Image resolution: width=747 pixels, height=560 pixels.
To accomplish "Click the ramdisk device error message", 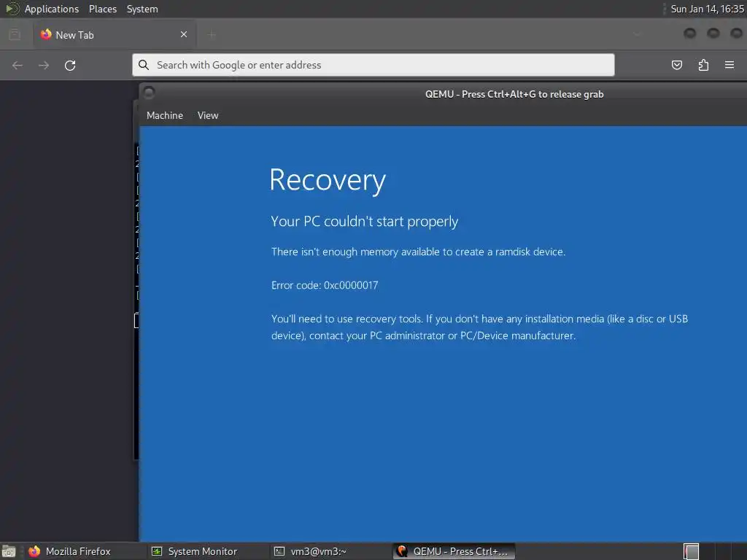I will pyautogui.click(x=418, y=252).
